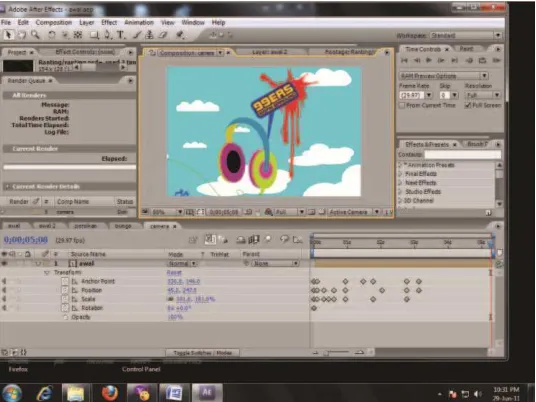
Task: Open the Composition menu
Action: pos(54,23)
